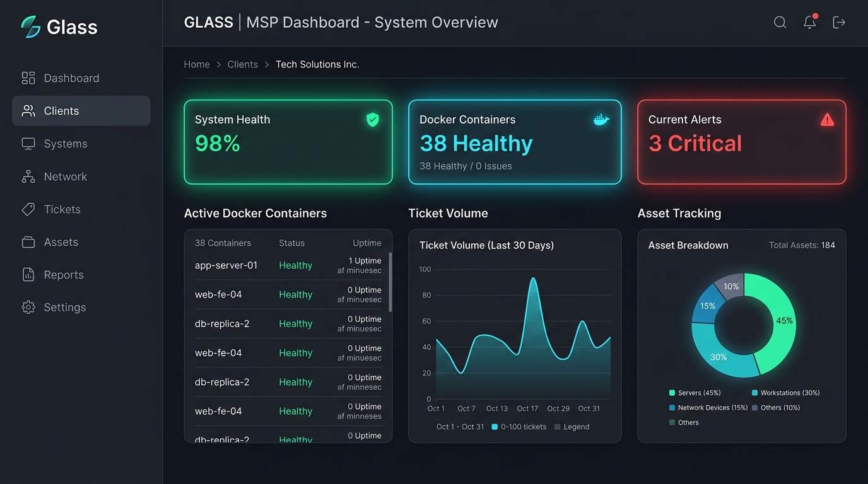
Task: Click the Tickets tag icon in sidebar
Action: click(x=28, y=209)
